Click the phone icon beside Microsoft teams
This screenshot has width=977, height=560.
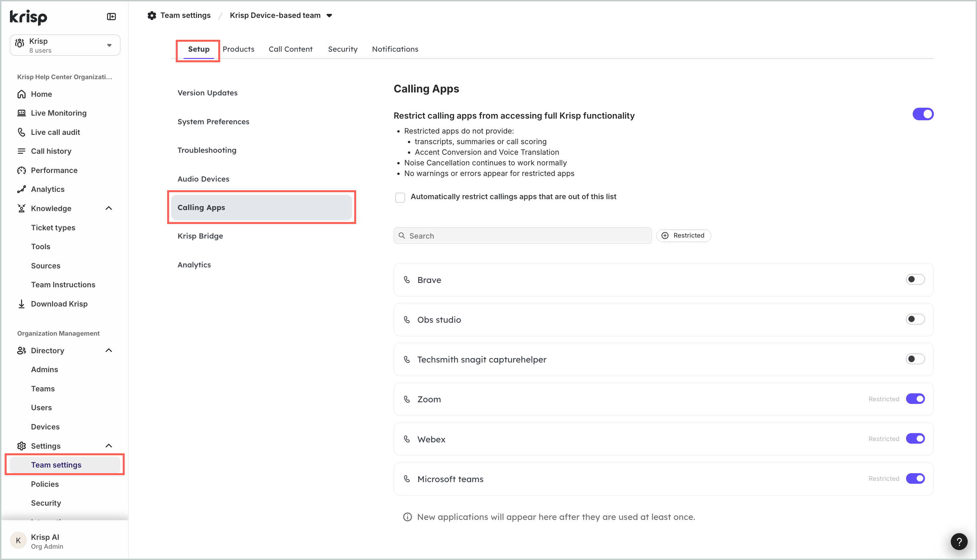pyautogui.click(x=407, y=479)
